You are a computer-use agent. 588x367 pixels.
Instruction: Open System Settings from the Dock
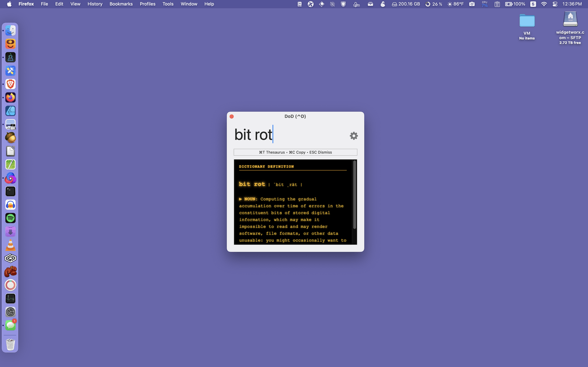[10, 312]
